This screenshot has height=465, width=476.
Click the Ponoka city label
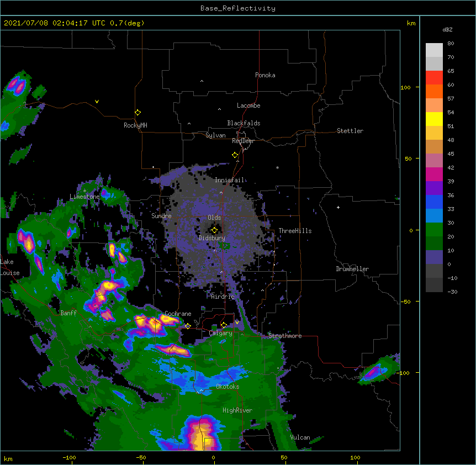(x=265, y=75)
